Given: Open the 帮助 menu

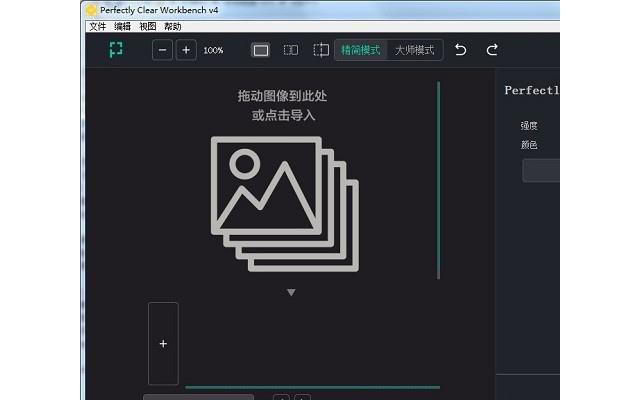Looking at the screenshot, I should [173, 27].
